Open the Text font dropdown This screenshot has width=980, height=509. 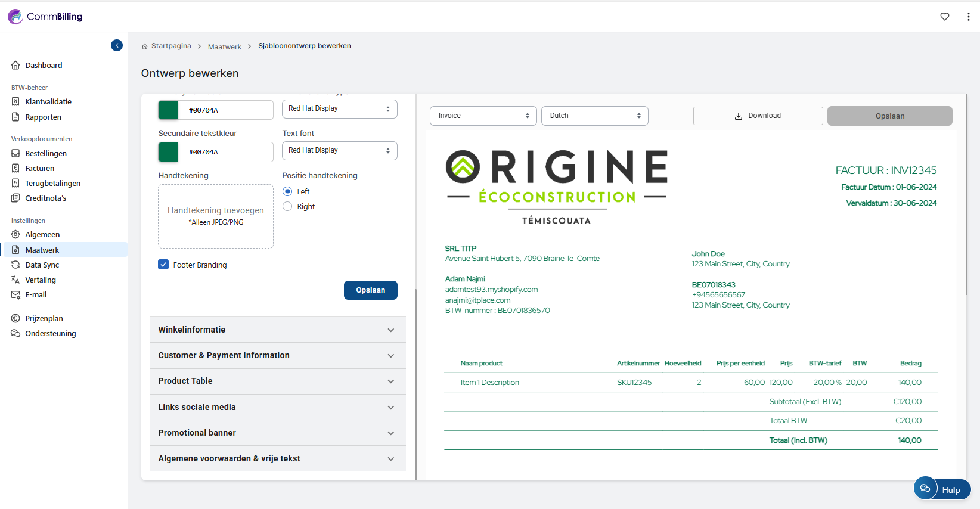coord(339,151)
